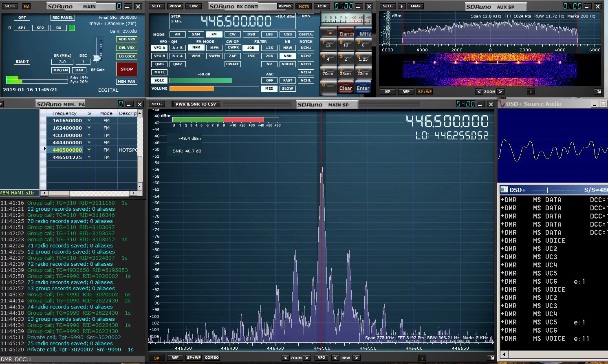Screen dimensions: 608x364
Task: Click the Clear keypad button
Action: point(346,88)
